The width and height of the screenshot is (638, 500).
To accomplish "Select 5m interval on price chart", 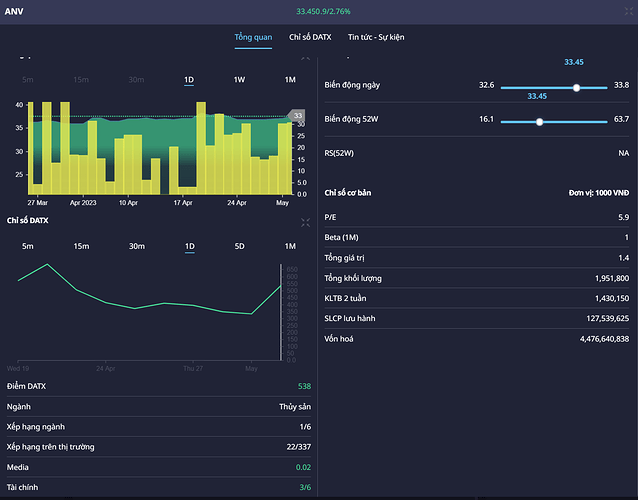I will [x=28, y=80].
